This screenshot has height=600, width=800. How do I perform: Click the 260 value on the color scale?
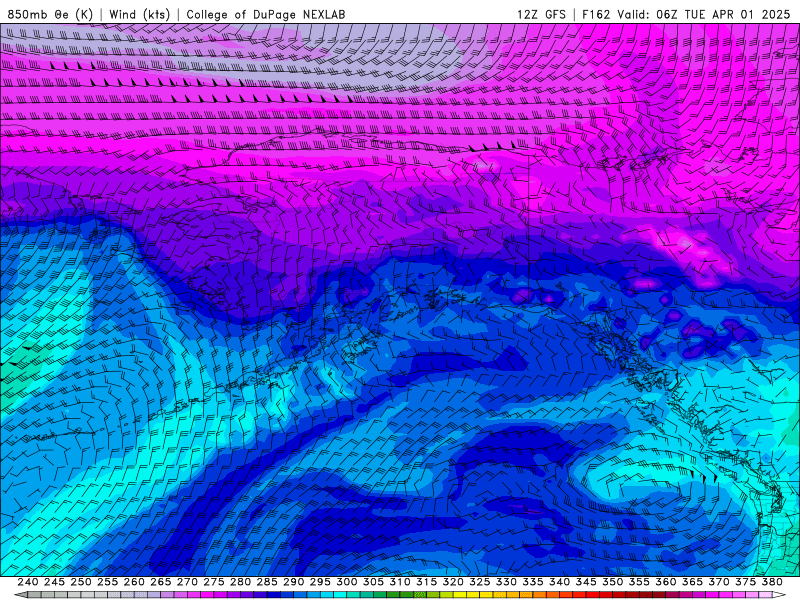(x=134, y=582)
